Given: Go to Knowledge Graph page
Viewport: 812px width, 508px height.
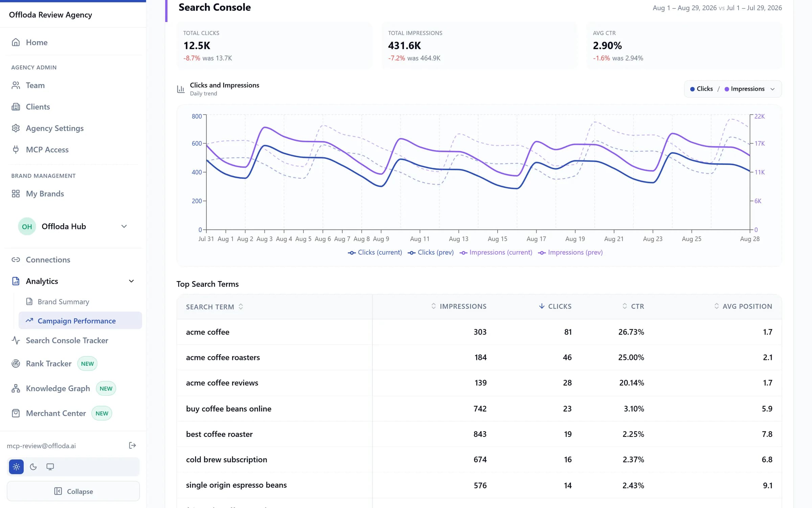Looking at the screenshot, I should click(x=58, y=388).
